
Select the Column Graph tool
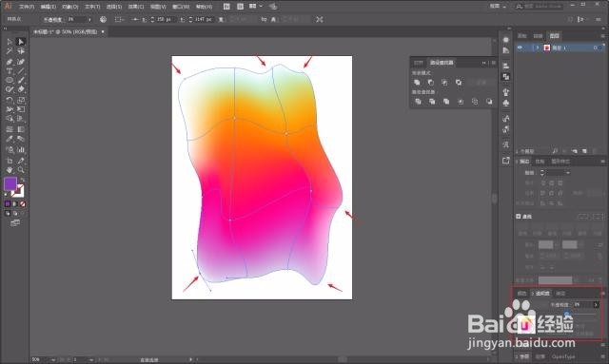coord(21,149)
